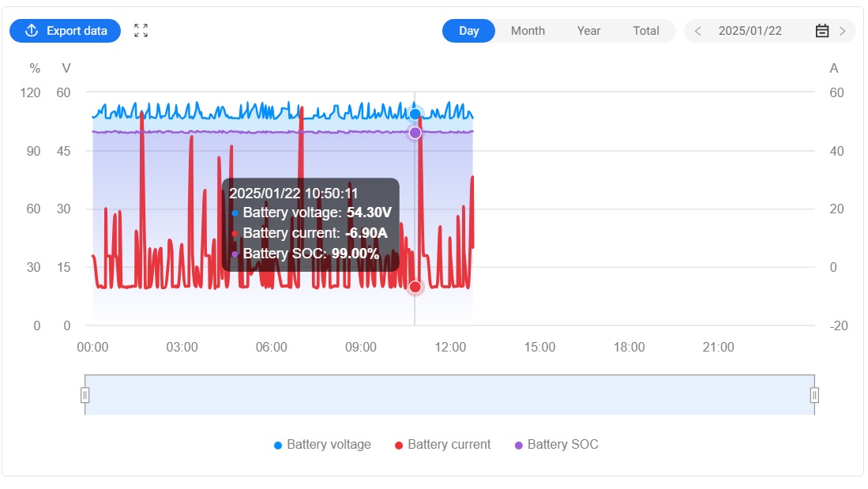This screenshot has height=489, width=868.
Task: Click the 06:00 x-axis label
Action: 271,348
